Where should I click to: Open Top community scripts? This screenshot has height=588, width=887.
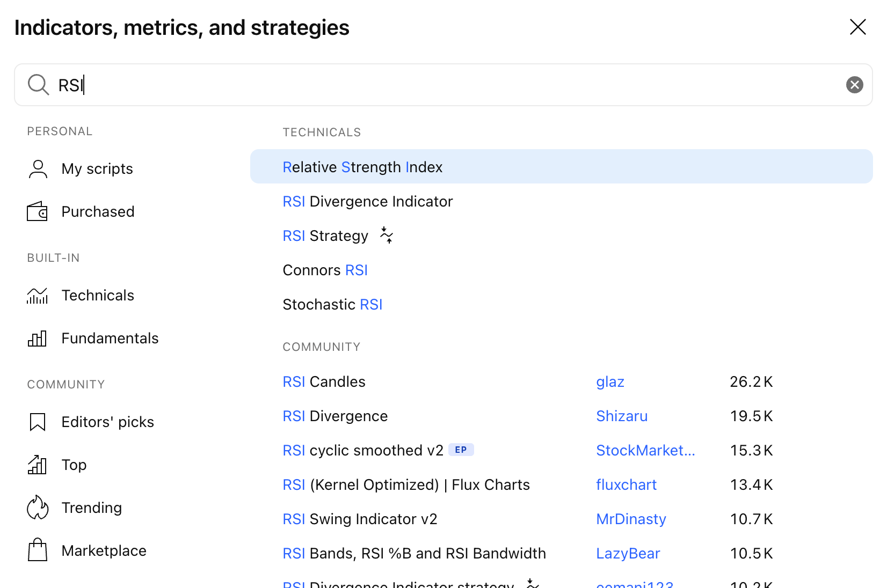(x=74, y=465)
